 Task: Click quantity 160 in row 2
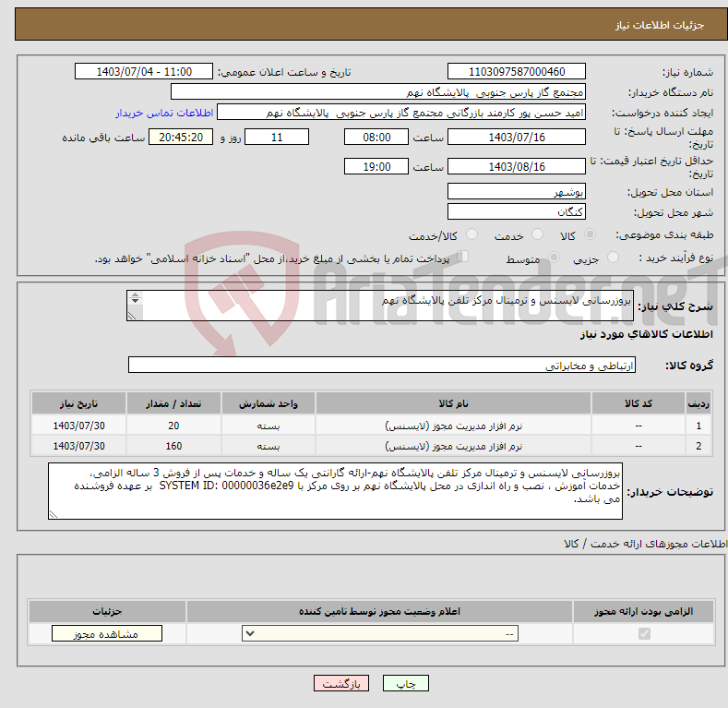[173, 446]
